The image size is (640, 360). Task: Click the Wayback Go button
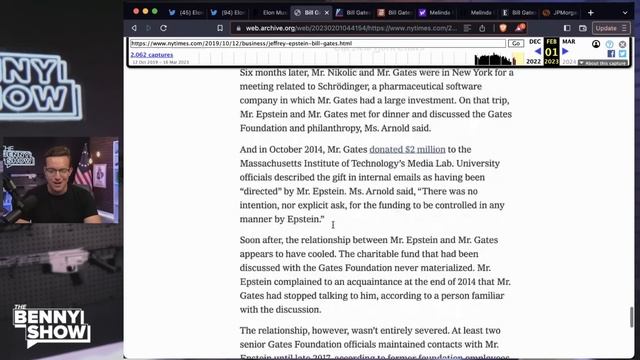point(516,43)
